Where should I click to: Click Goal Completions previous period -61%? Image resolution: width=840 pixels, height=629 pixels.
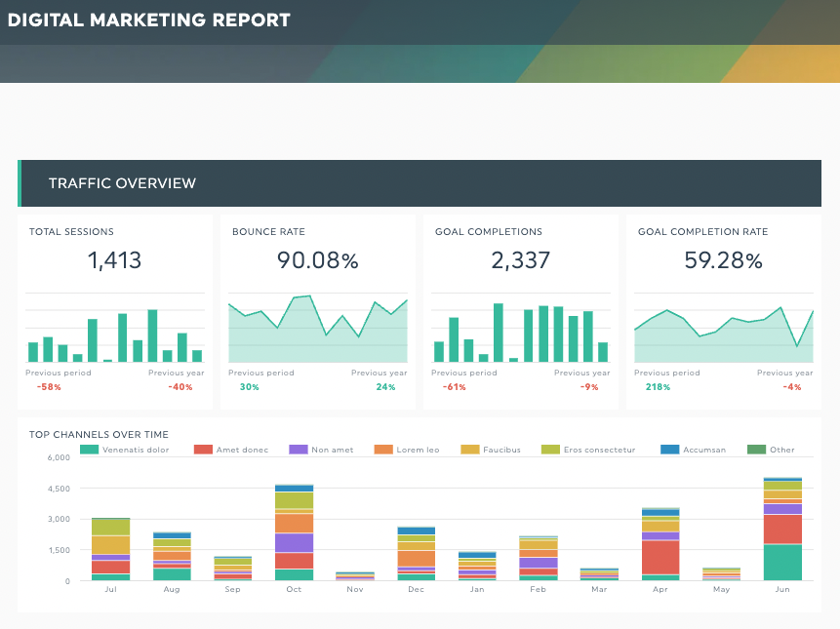click(x=455, y=387)
